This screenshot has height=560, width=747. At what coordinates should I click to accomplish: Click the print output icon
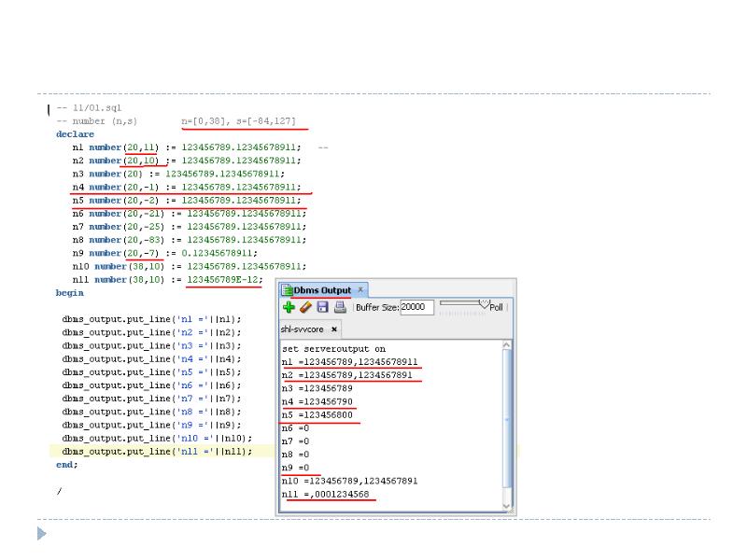click(x=340, y=307)
